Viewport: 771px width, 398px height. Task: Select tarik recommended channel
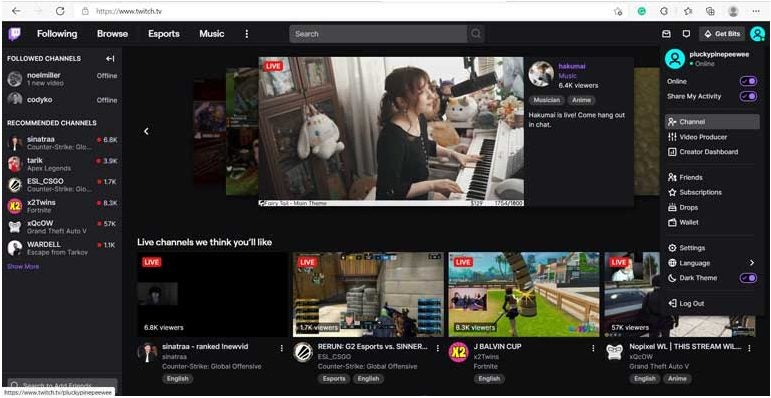pyautogui.click(x=62, y=164)
